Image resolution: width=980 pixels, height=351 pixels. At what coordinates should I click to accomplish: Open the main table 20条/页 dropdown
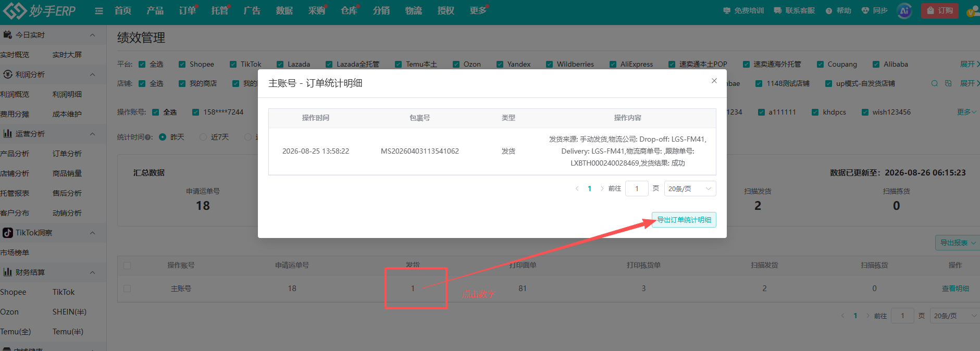955,316
